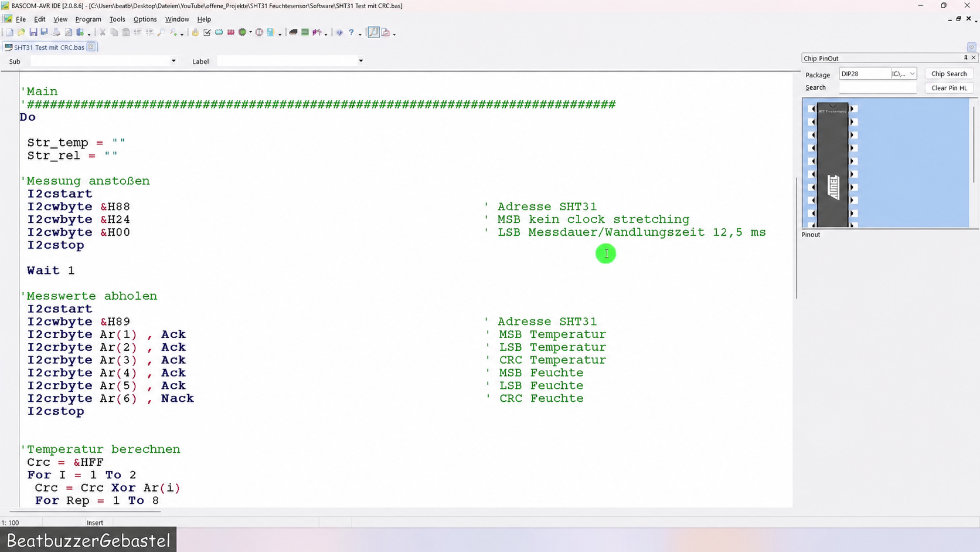This screenshot has width=980, height=552.
Task: Click the green LCD designer icon
Action: [x=305, y=32]
